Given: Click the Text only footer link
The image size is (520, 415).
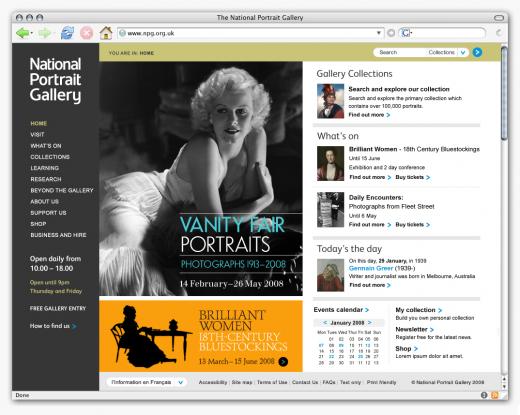Looking at the screenshot, I should point(350,382).
